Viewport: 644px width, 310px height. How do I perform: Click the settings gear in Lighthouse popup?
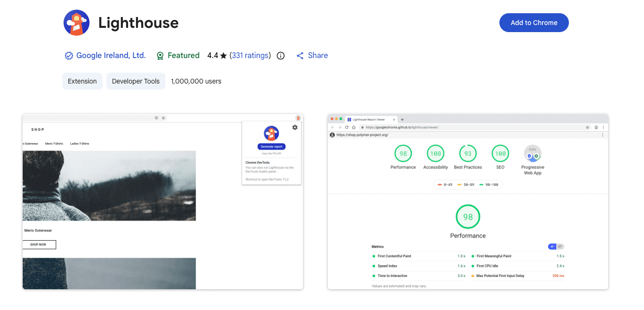pos(295,127)
